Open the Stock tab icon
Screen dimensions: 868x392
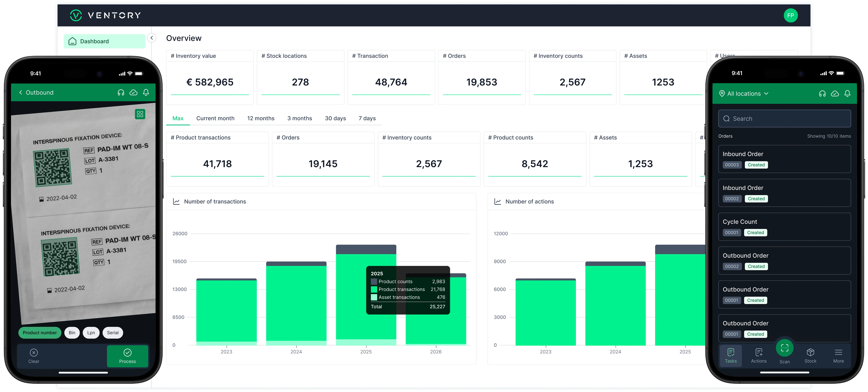click(810, 353)
